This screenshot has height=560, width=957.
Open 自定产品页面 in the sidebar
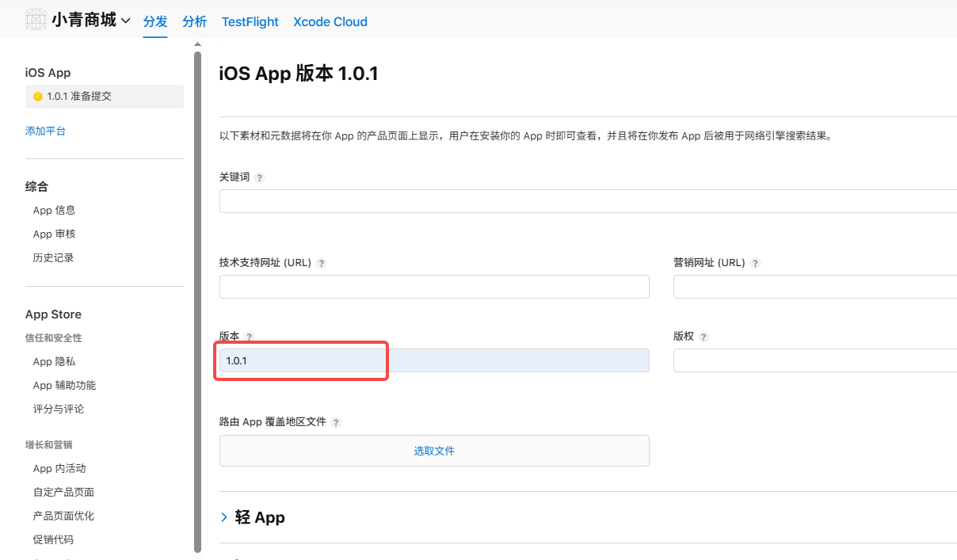63,492
